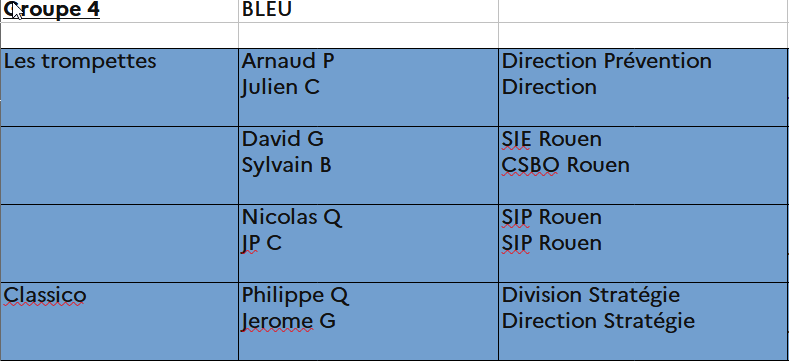Click the Direction Stratégie text

598,322
